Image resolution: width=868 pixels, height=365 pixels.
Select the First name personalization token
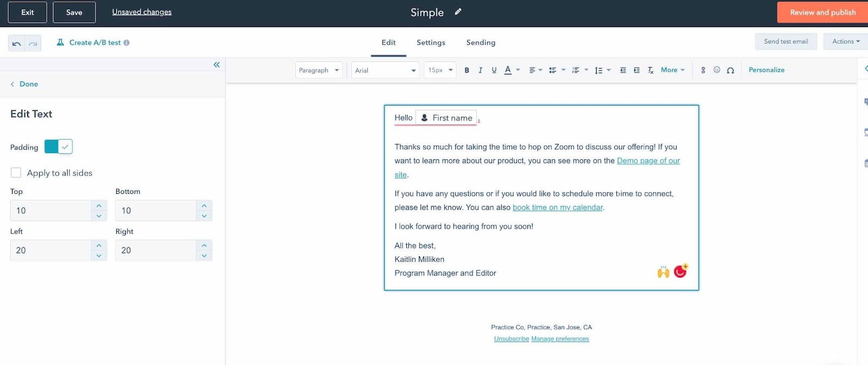pyautogui.click(x=446, y=118)
